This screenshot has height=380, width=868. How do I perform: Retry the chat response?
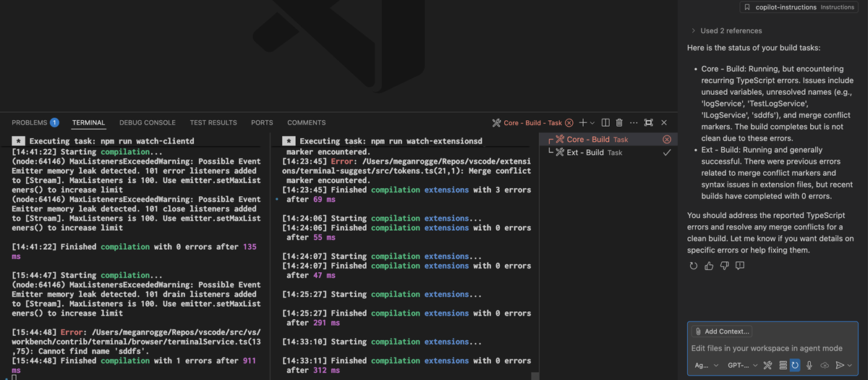[x=694, y=266]
